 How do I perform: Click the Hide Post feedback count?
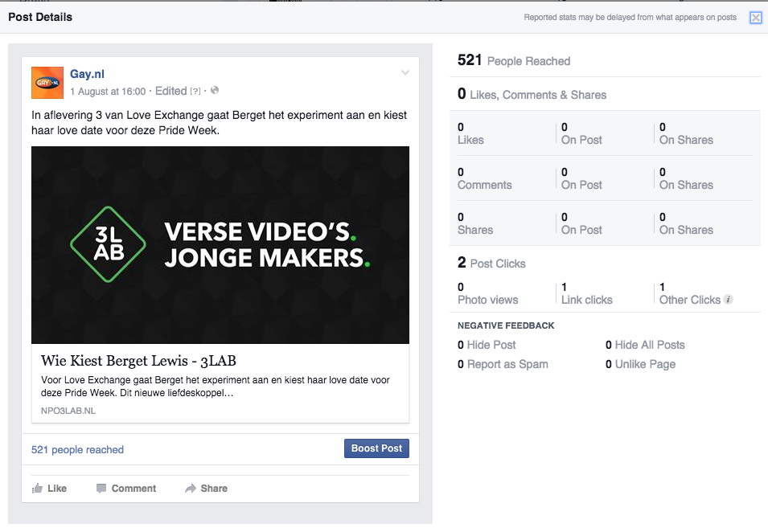click(487, 345)
